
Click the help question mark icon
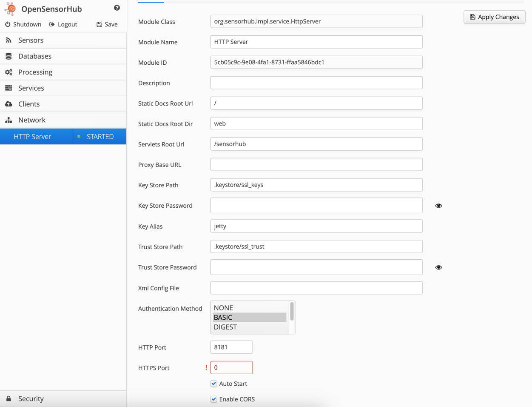coord(117,8)
